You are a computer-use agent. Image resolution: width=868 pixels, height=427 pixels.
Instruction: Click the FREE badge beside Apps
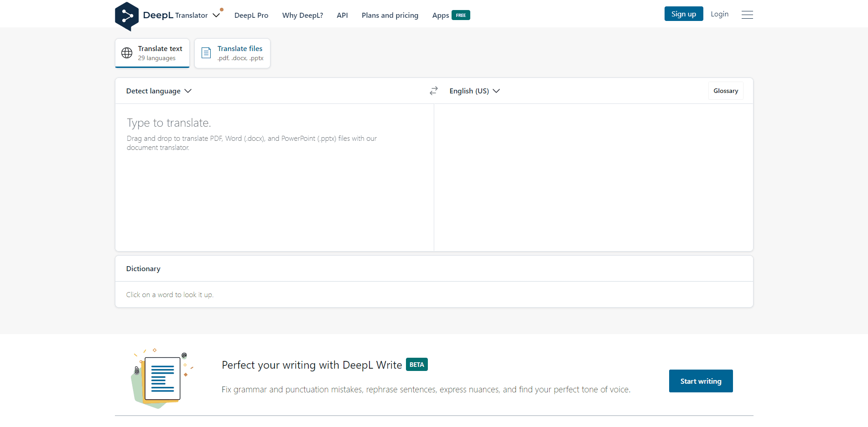(461, 15)
